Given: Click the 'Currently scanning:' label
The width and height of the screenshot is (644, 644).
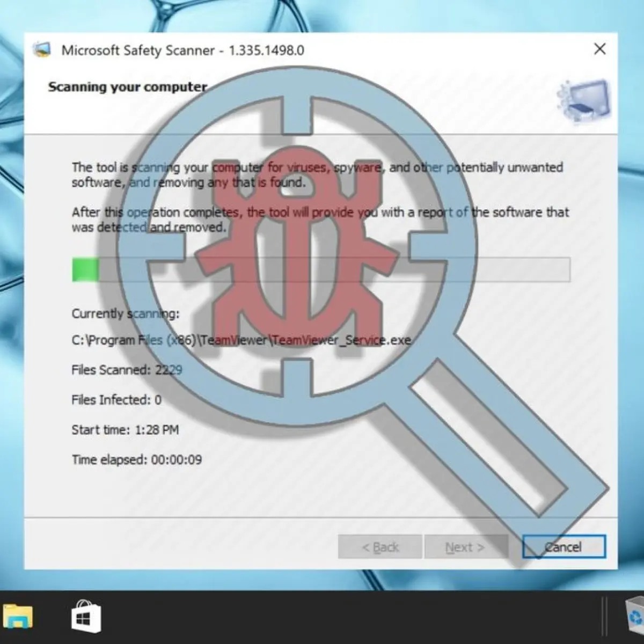Looking at the screenshot, I should click(x=126, y=314).
